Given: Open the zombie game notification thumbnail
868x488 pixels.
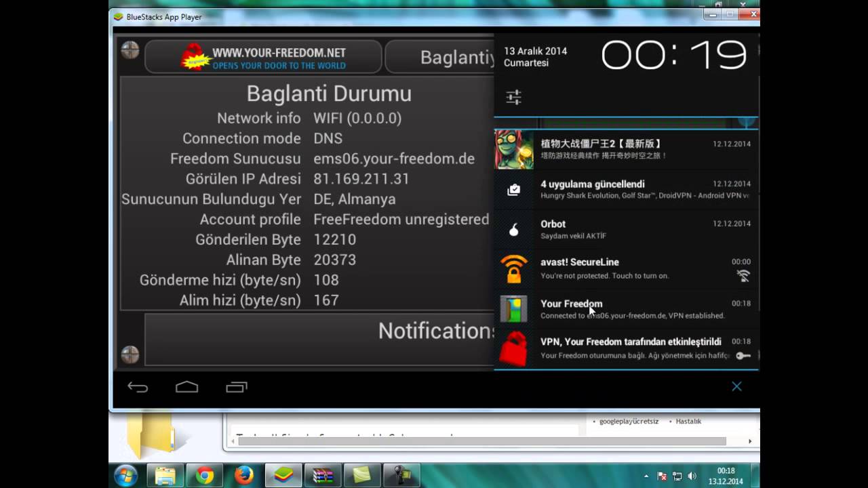Looking at the screenshot, I should [x=514, y=149].
